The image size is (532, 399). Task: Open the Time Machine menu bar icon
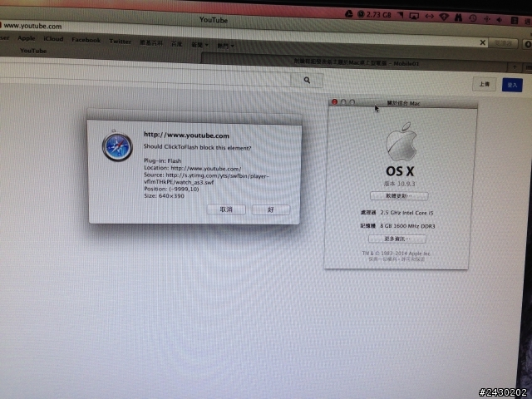473,18
